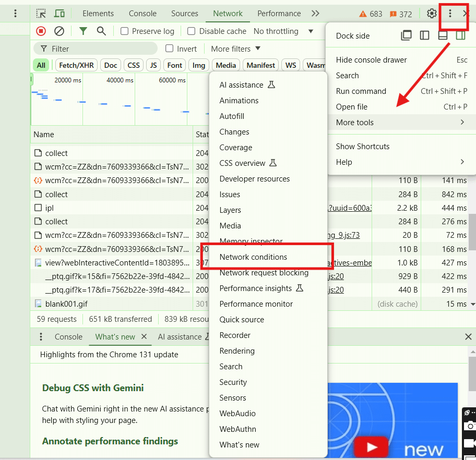Image resolution: width=476 pixels, height=460 pixels.
Task: Show more DevTools tabs with chevrons
Action: [315, 14]
